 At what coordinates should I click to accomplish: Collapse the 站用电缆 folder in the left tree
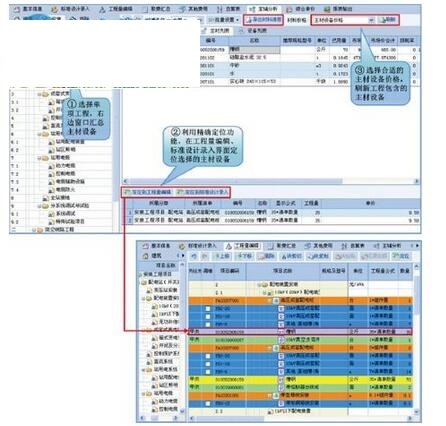pyautogui.click(x=39, y=158)
